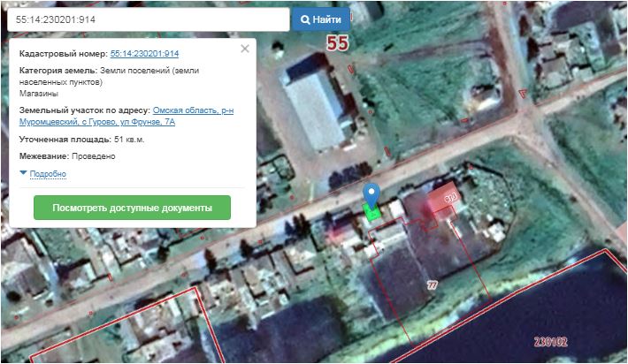This screenshot has width=628, height=364.
Task: Click parcel label 77 on the map
Action: (x=433, y=285)
